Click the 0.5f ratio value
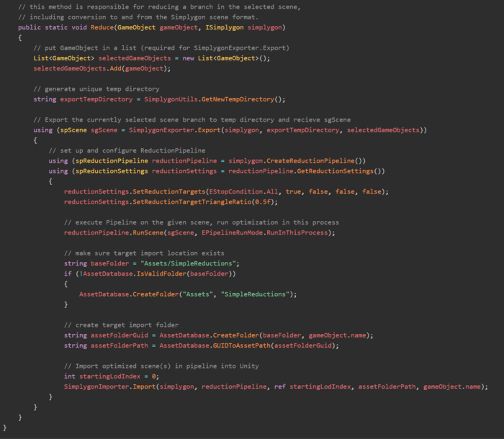 pos(263,202)
